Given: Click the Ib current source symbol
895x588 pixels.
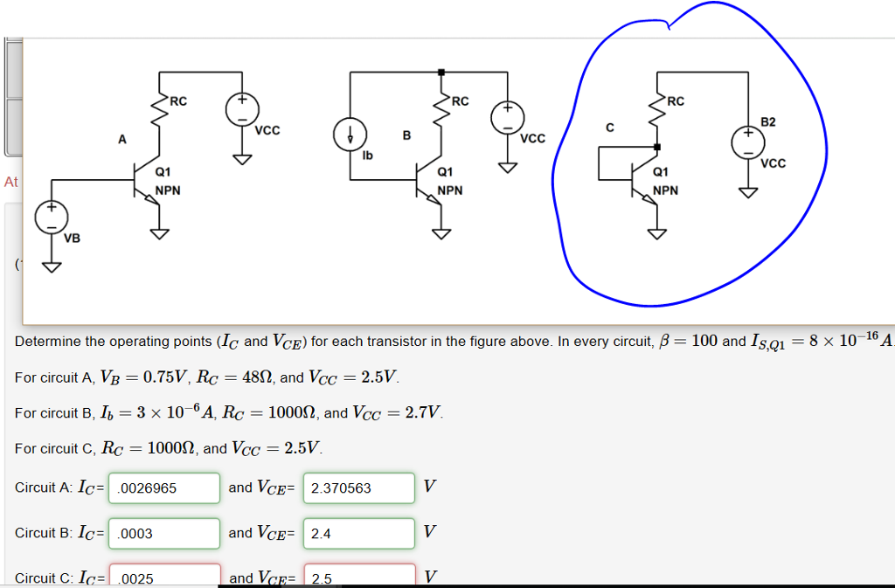Looking at the screenshot, I should click(350, 135).
